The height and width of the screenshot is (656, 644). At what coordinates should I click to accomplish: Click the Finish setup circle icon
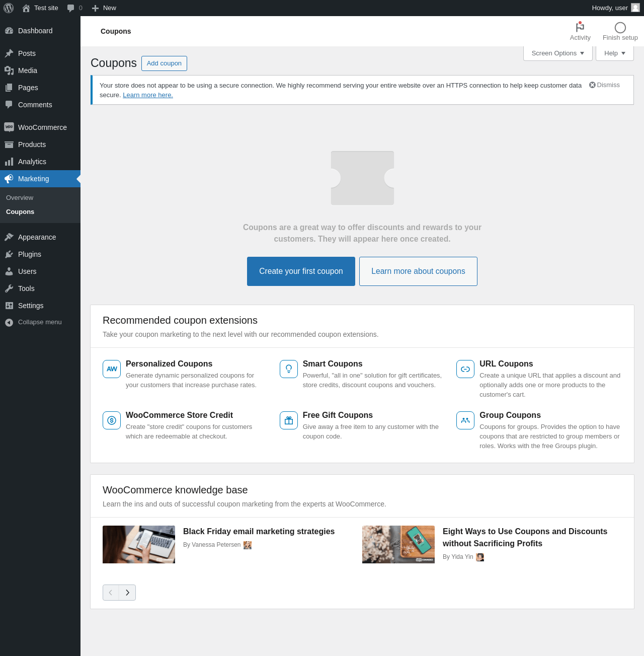(620, 28)
